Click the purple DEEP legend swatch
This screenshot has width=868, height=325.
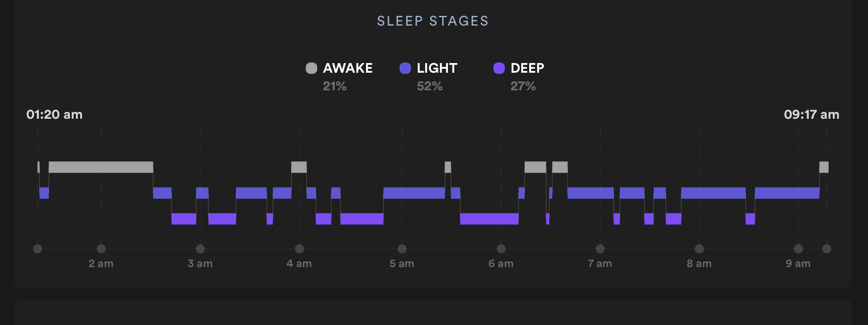pyautogui.click(x=499, y=68)
